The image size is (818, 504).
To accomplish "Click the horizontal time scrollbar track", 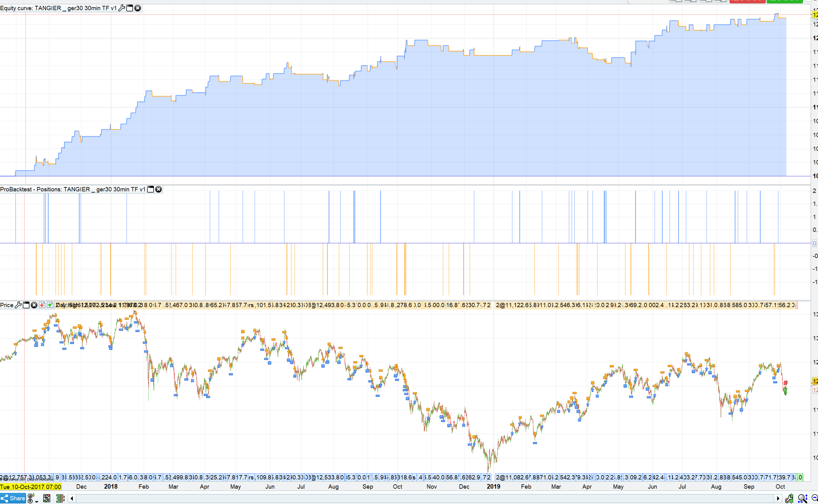I will [x=423, y=498].
